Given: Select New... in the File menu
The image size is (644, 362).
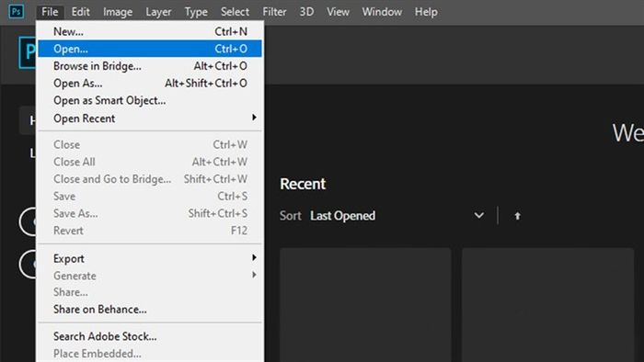Looking at the screenshot, I should pyautogui.click(x=150, y=31).
